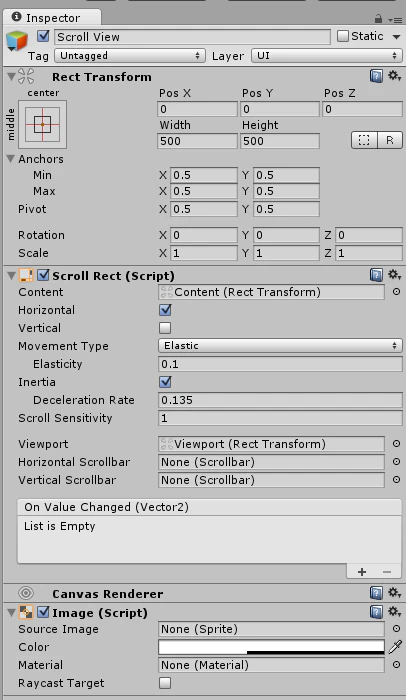
Task: Click the Scroll Rect script icon
Action: point(26,275)
